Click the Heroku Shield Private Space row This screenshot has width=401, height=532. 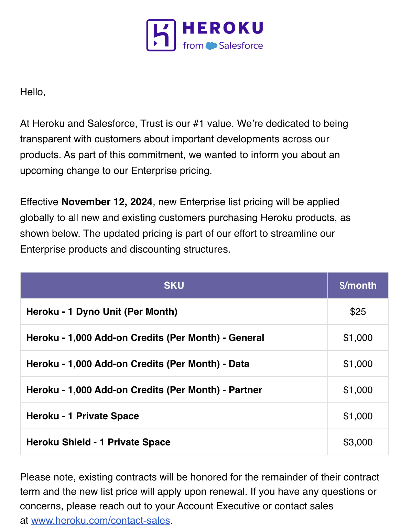click(98, 442)
